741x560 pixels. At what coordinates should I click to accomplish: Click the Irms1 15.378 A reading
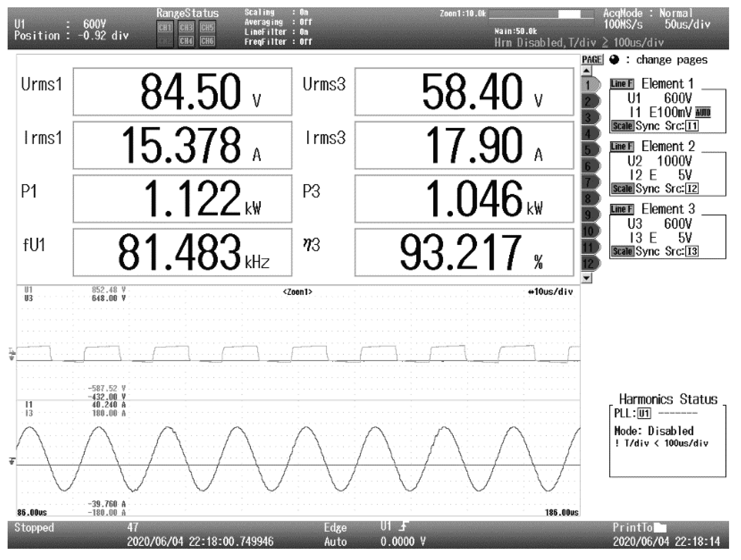[x=183, y=145]
